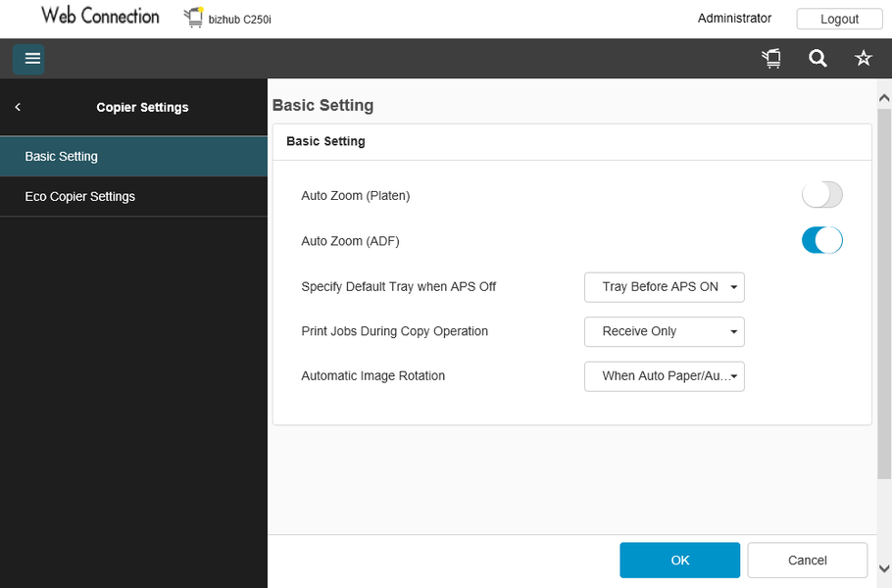
Task: Log out with the Logout button
Action: click(x=839, y=19)
